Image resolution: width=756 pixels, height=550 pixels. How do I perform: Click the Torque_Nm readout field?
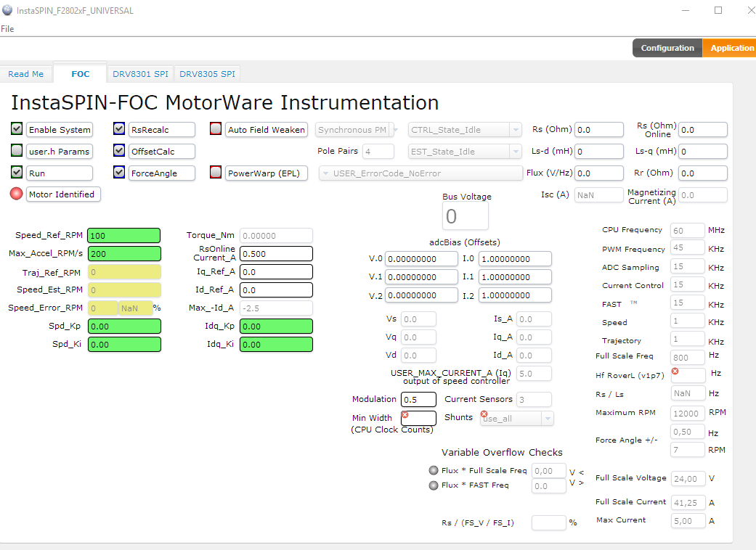pyautogui.click(x=276, y=236)
